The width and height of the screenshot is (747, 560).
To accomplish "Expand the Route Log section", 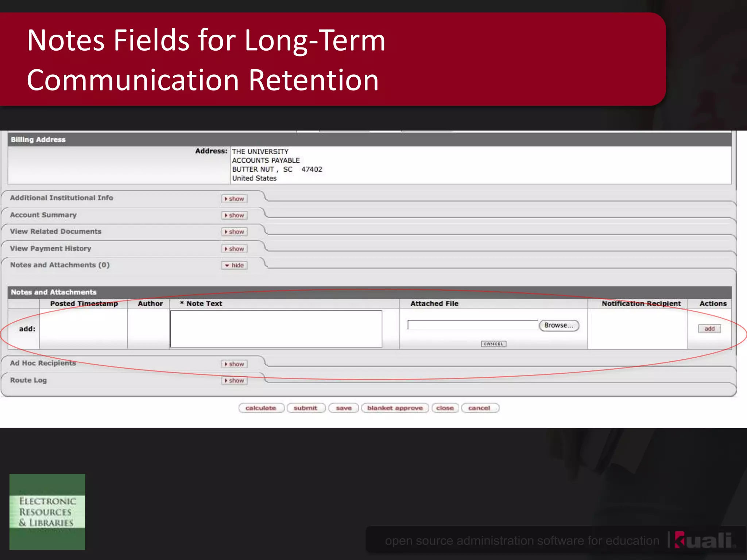I will click(234, 381).
